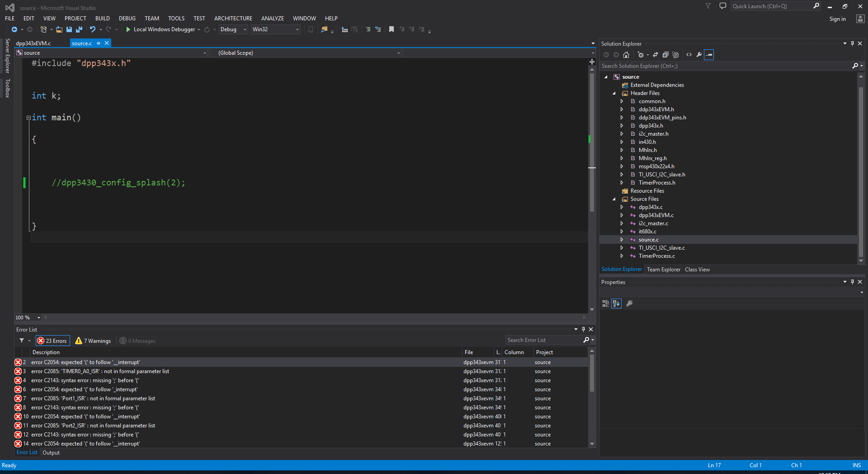Toggle the 23 Errors filter
Image resolution: width=868 pixels, height=474 pixels.
52,341
